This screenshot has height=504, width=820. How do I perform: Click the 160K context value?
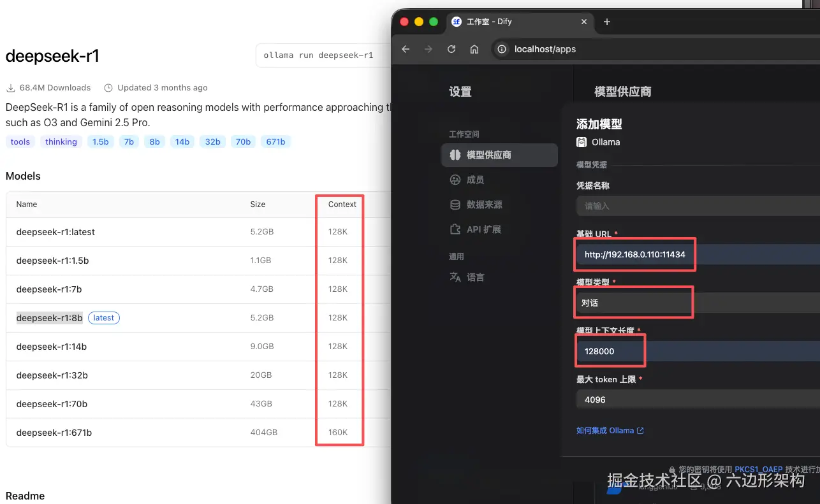point(338,433)
